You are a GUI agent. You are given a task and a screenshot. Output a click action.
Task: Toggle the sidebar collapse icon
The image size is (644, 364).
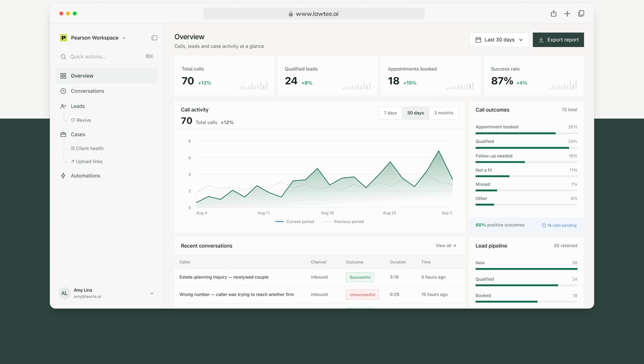click(154, 38)
